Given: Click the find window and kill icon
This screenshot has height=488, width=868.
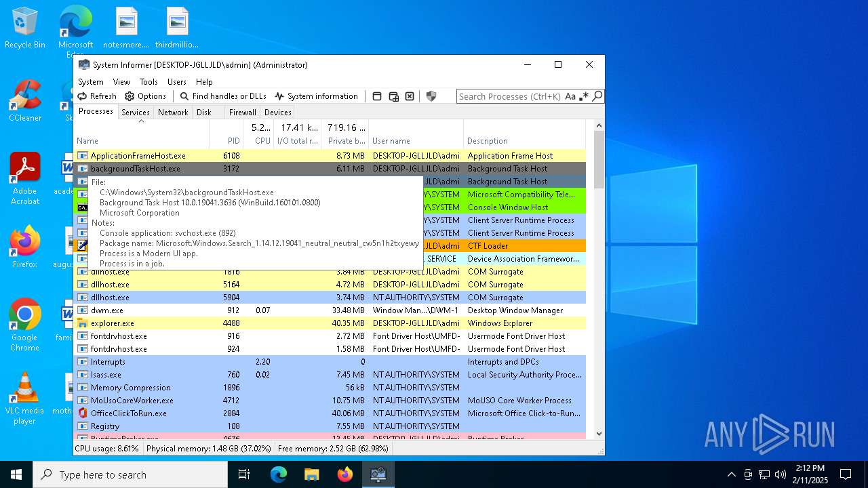Looking at the screenshot, I should [x=410, y=96].
